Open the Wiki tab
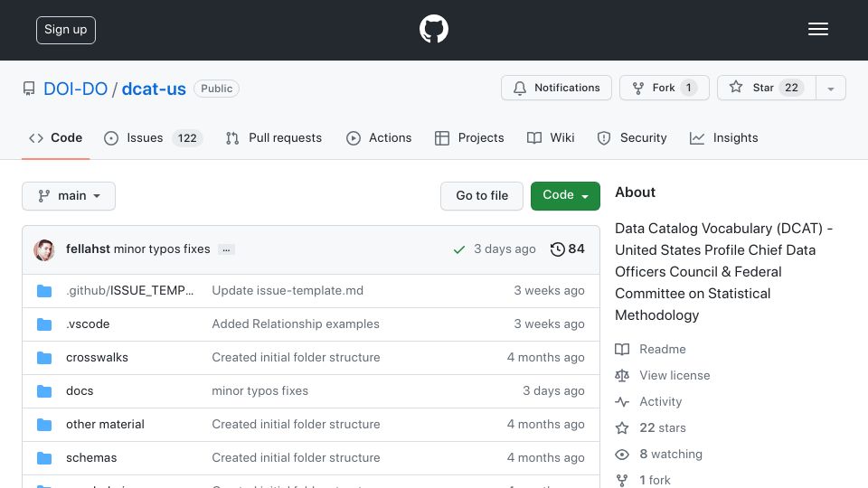The height and width of the screenshot is (488, 868). click(x=551, y=137)
